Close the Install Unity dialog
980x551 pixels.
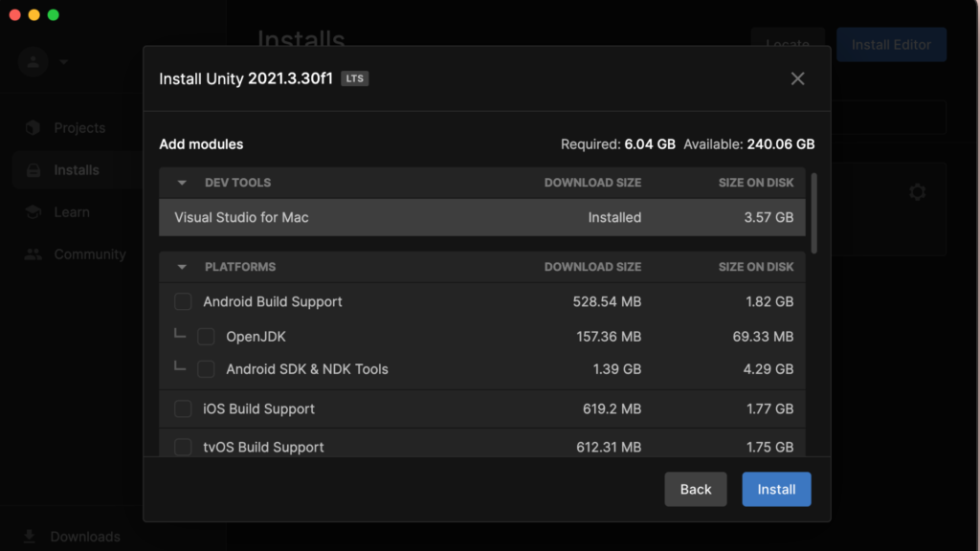tap(797, 78)
